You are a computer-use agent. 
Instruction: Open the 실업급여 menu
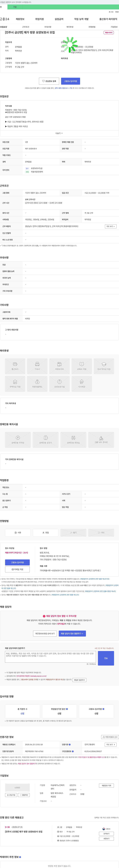[x=59, y=19]
